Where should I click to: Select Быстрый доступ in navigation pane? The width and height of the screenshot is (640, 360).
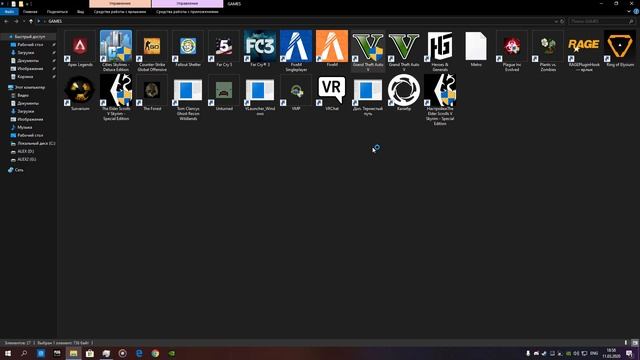click(x=30, y=37)
